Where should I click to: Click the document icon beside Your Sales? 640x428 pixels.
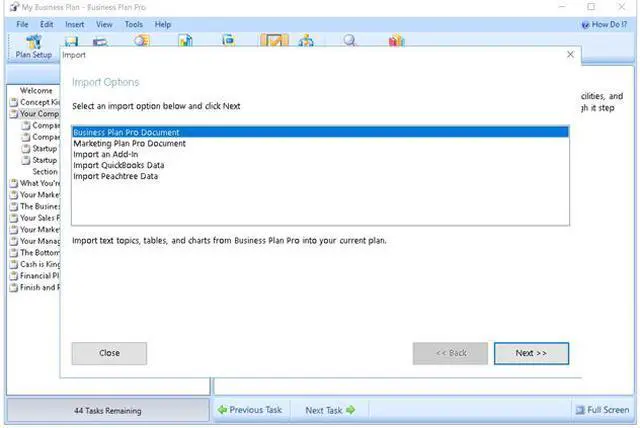pyautogui.click(x=14, y=218)
